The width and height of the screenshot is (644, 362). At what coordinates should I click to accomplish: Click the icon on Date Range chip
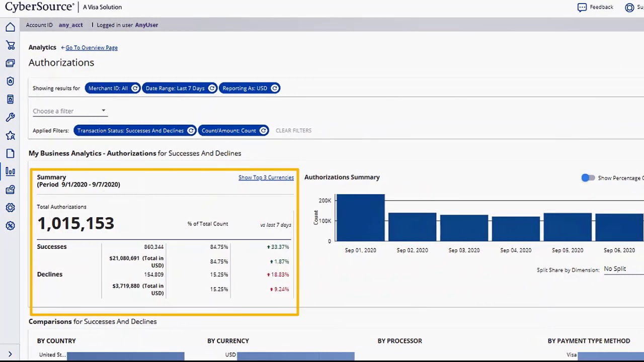(212, 88)
